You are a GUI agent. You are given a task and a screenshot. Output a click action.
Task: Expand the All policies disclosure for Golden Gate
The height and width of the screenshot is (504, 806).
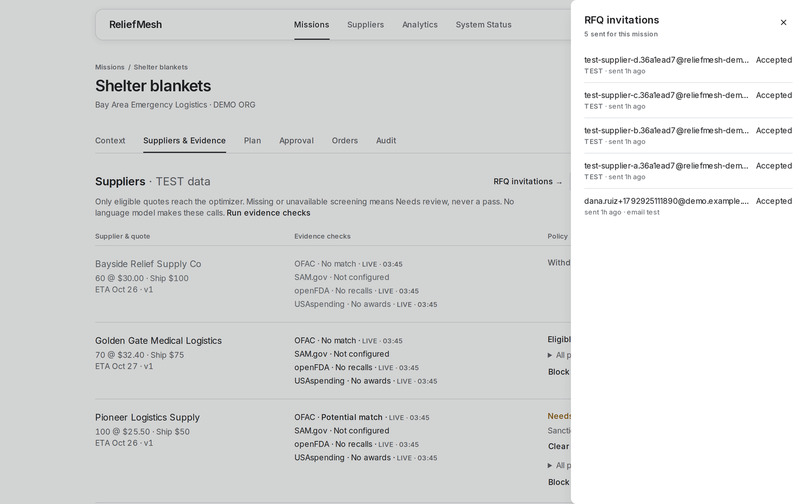click(559, 355)
